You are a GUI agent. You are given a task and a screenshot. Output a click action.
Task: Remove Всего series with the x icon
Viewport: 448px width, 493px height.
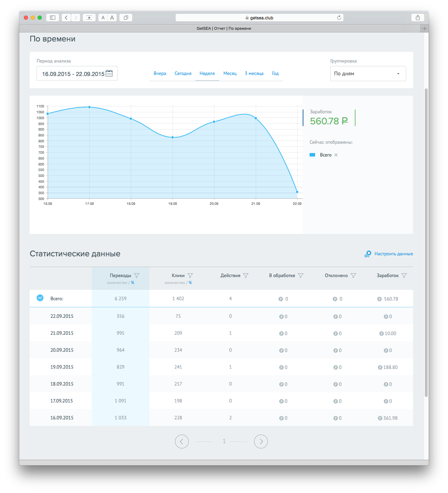pyautogui.click(x=336, y=155)
